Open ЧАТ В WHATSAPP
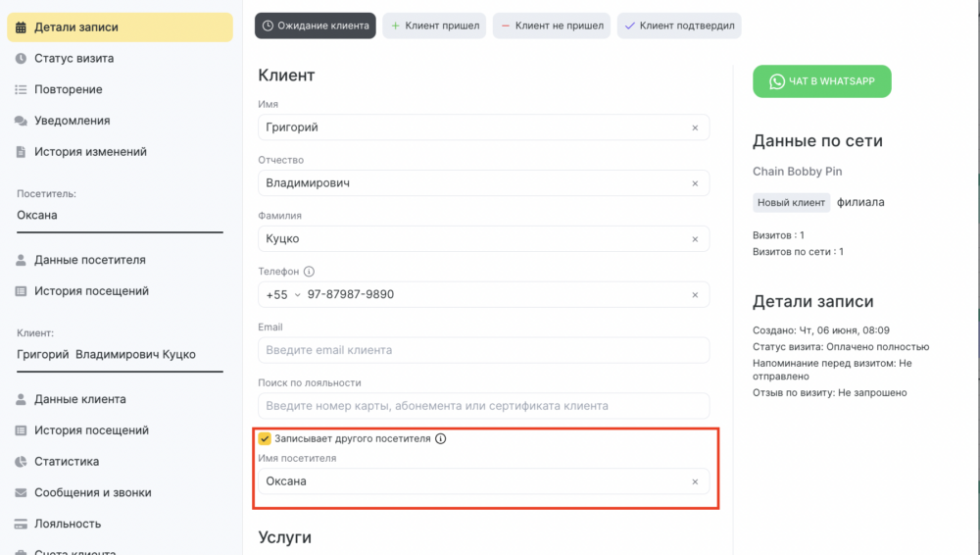The width and height of the screenshot is (980, 555). point(822,81)
